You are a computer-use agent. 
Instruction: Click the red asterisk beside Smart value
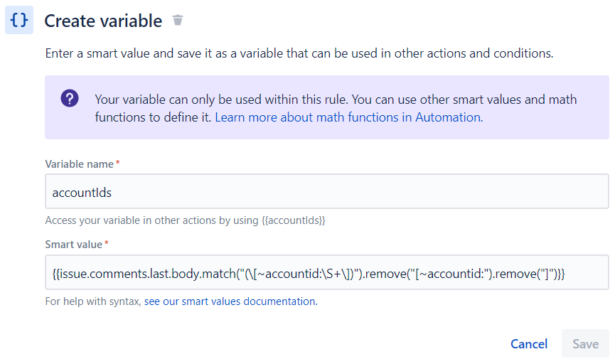click(106, 243)
